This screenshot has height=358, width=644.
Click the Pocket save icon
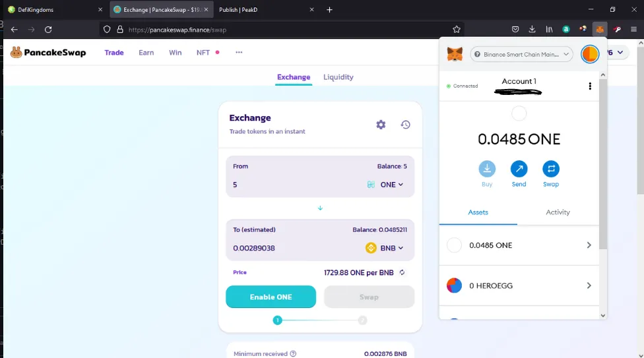pos(515,29)
